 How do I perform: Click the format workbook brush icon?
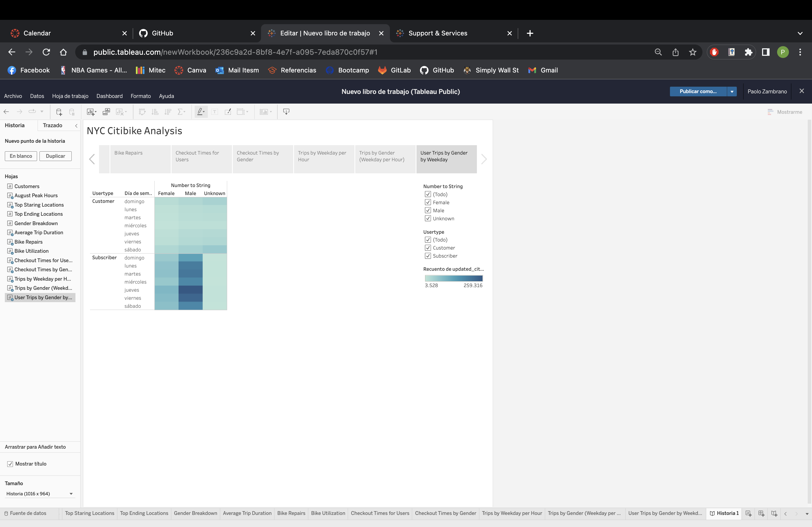[x=227, y=112]
